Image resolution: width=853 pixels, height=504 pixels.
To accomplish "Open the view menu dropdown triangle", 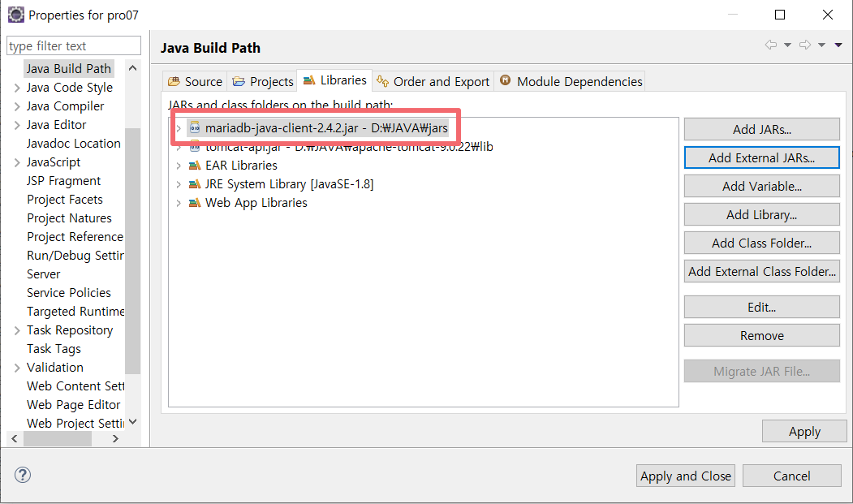I will coord(838,45).
